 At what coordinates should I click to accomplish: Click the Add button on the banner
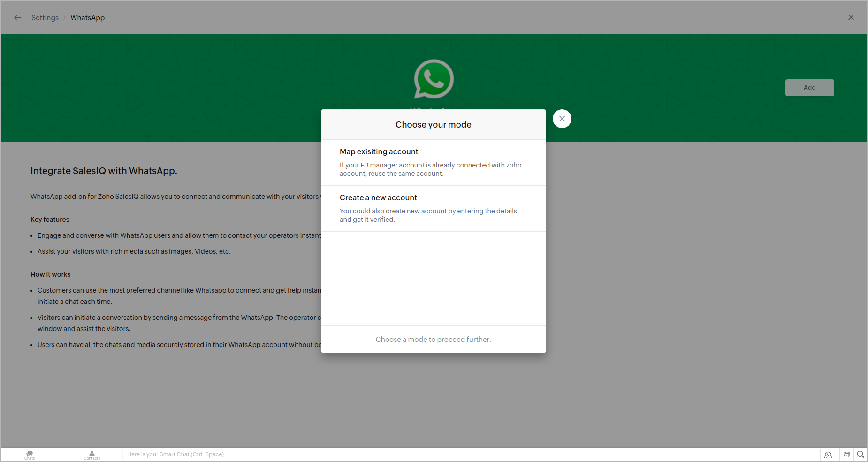810,88
